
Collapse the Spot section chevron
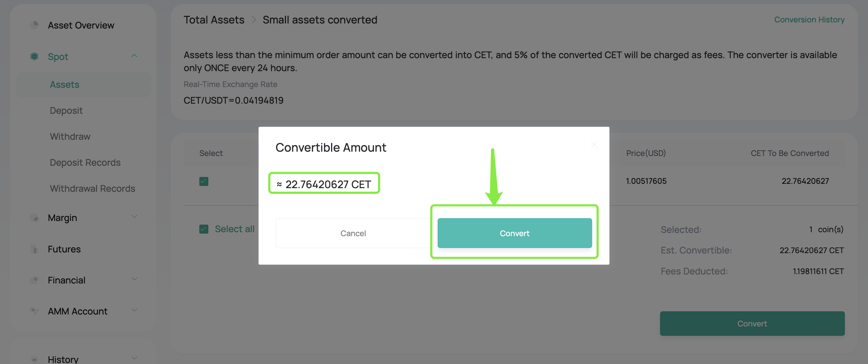134,56
